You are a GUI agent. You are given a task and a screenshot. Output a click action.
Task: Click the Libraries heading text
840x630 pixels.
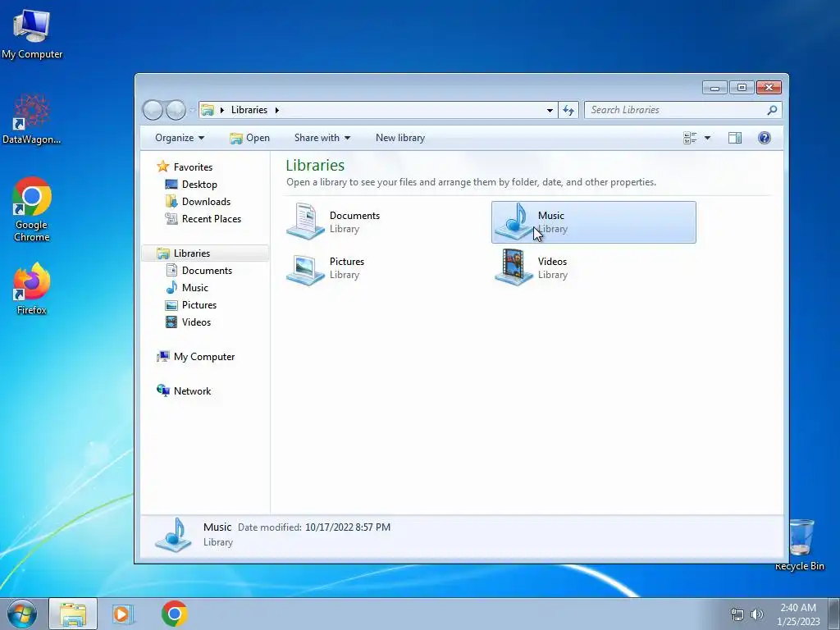[315, 165]
